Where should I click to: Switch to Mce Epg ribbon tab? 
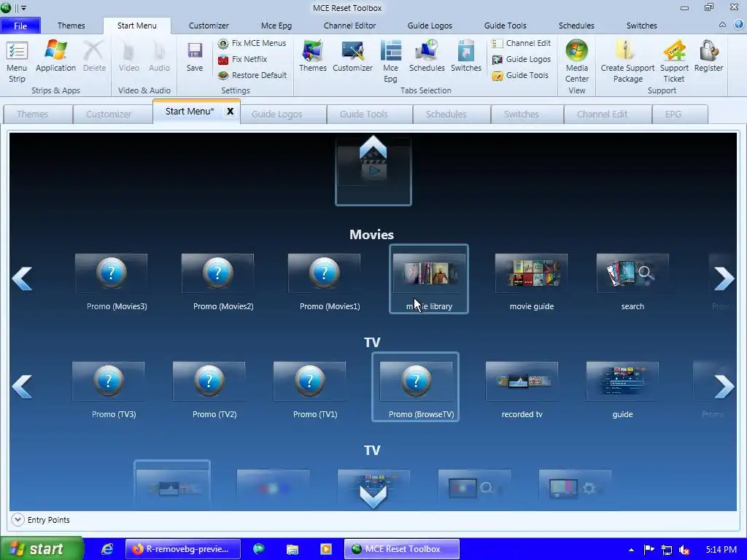276,26
